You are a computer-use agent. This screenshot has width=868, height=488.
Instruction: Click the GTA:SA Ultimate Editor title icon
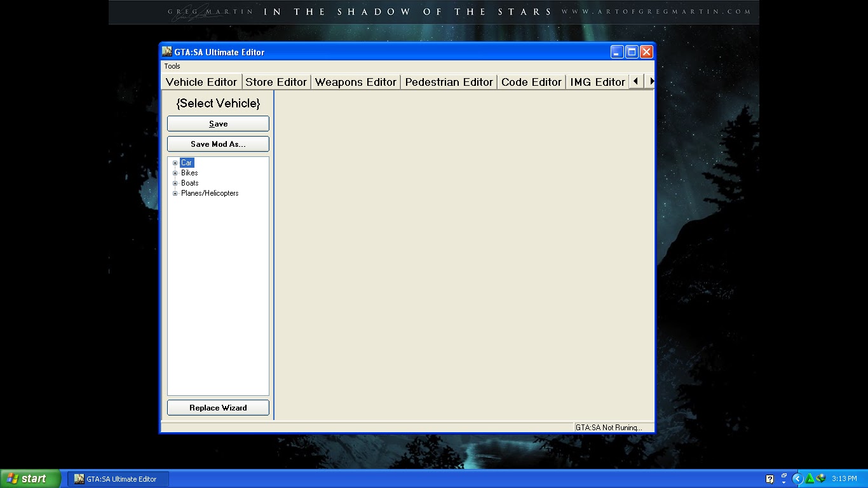[167, 51]
